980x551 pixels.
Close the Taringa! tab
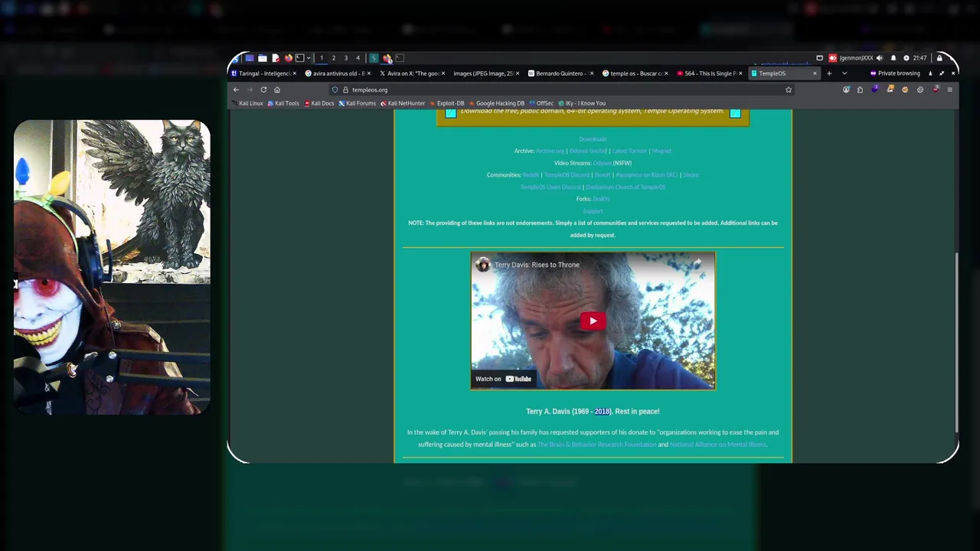(x=295, y=73)
